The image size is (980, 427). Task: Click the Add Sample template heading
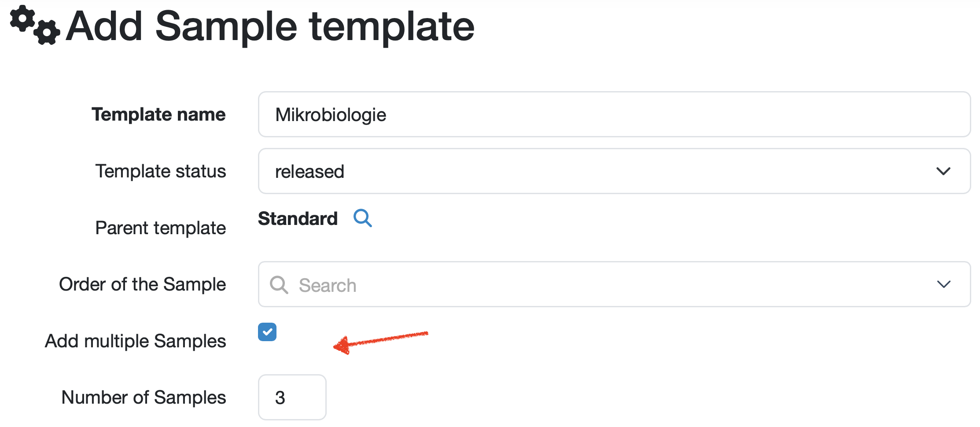pos(270,26)
